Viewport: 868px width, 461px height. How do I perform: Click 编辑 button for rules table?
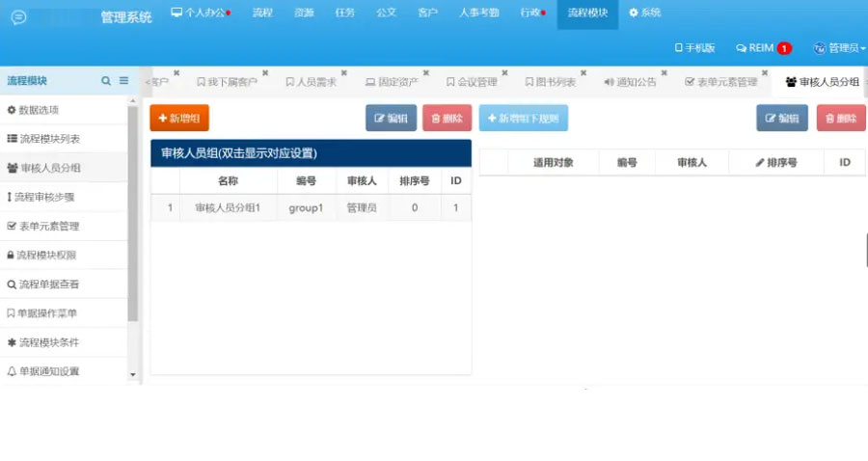[782, 118]
